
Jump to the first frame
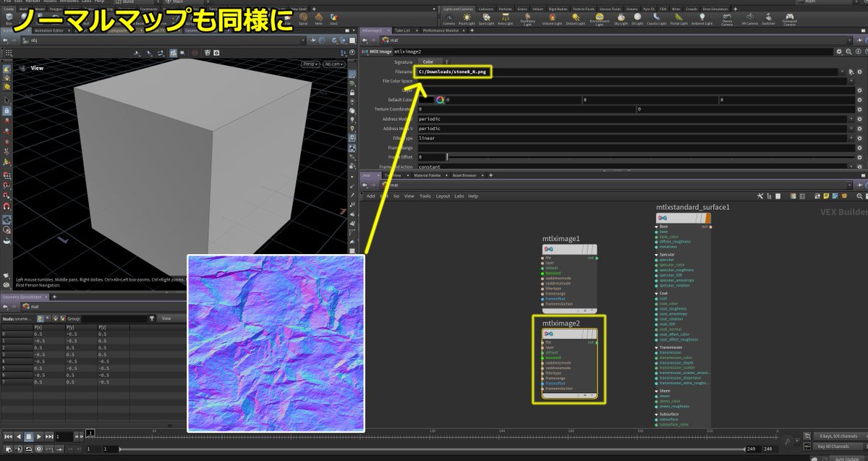tap(8, 436)
